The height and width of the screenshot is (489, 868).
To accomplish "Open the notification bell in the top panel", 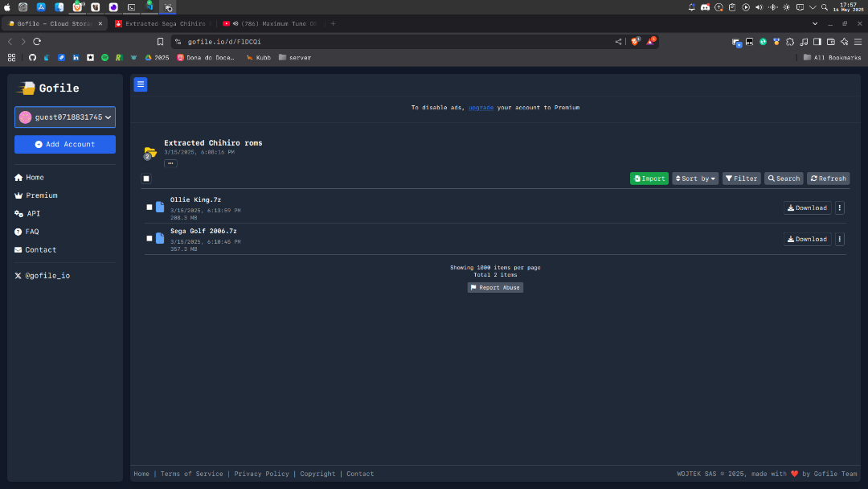I will point(691,7).
